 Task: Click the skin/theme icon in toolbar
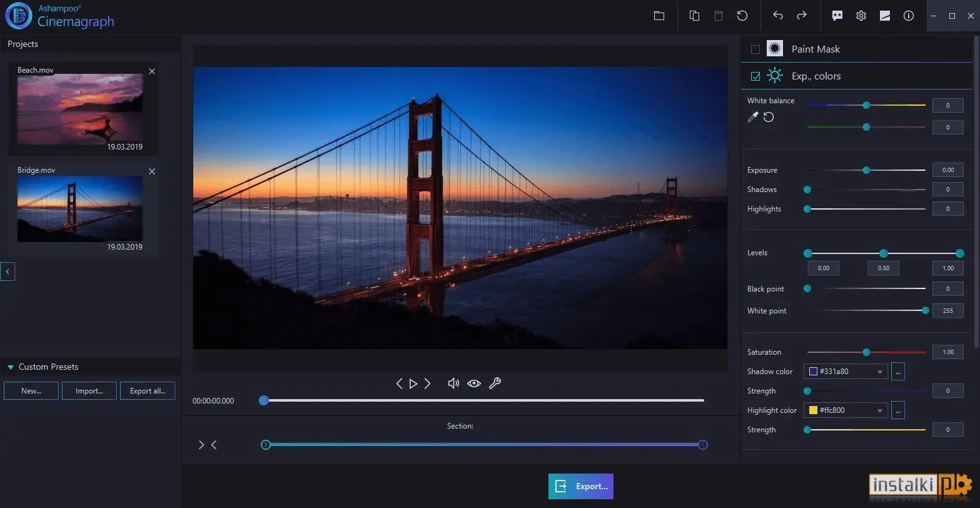pyautogui.click(x=885, y=16)
